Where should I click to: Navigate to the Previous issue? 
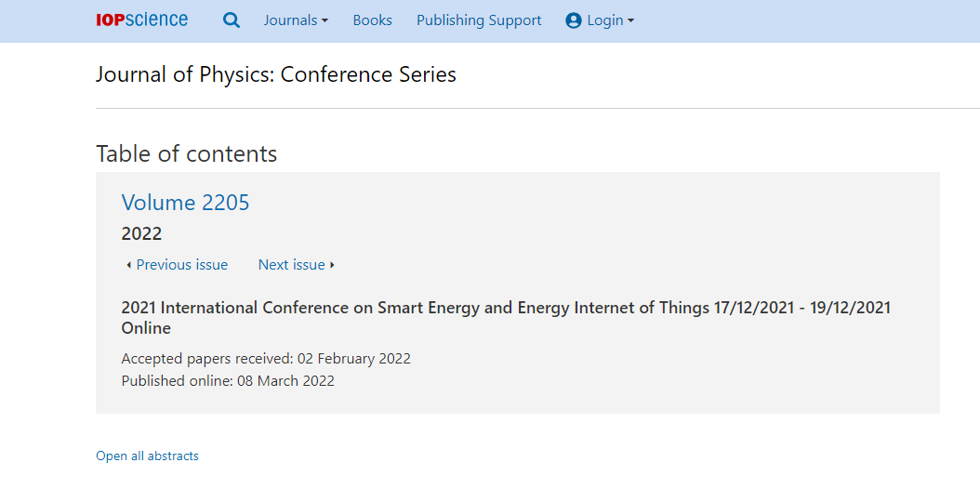(182, 265)
